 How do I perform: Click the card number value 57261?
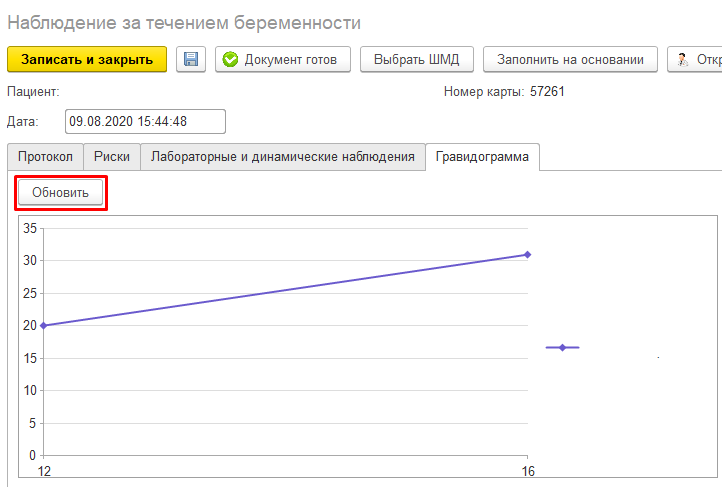549,92
